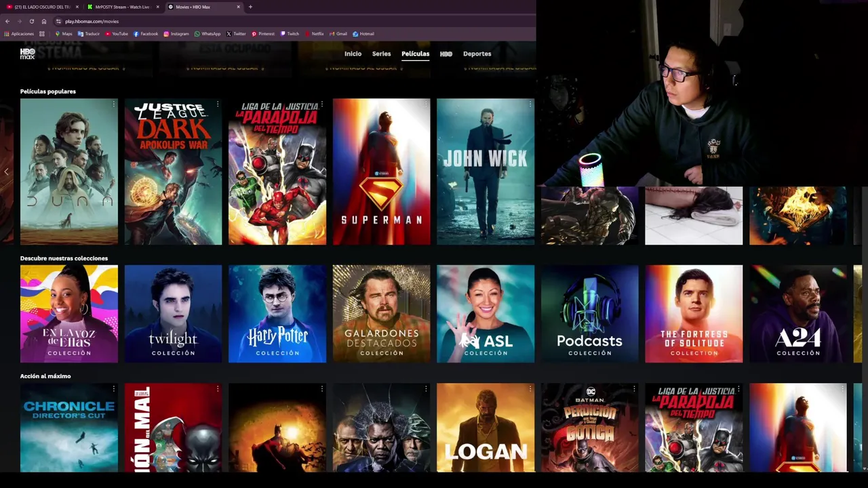Open options menu on Chronicle poster

[113, 389]
